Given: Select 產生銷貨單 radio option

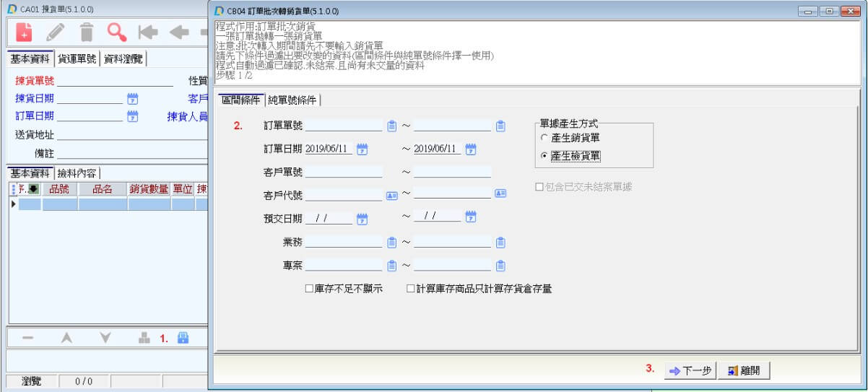Looking at the screenshot, I should (544, 138).
